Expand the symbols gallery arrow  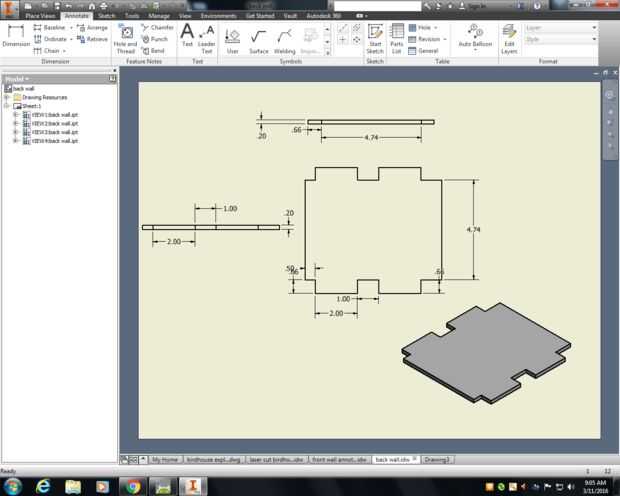pyautogui.click(x=327, y=53)
